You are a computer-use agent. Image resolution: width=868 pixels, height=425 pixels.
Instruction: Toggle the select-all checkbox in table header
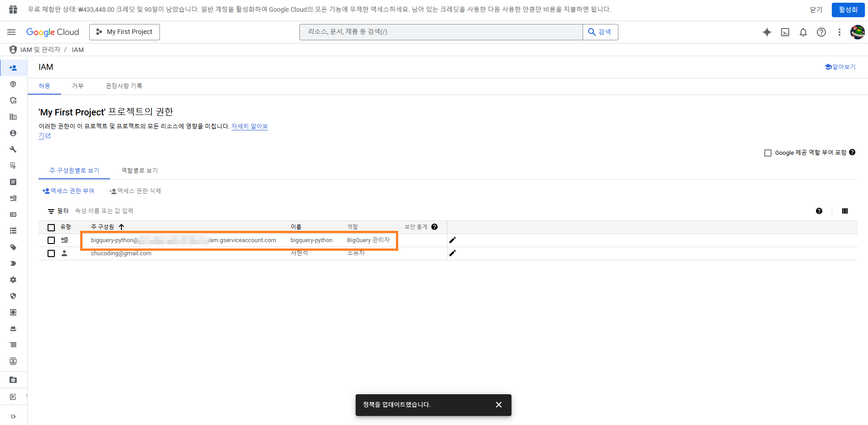(x=51, y=227)
